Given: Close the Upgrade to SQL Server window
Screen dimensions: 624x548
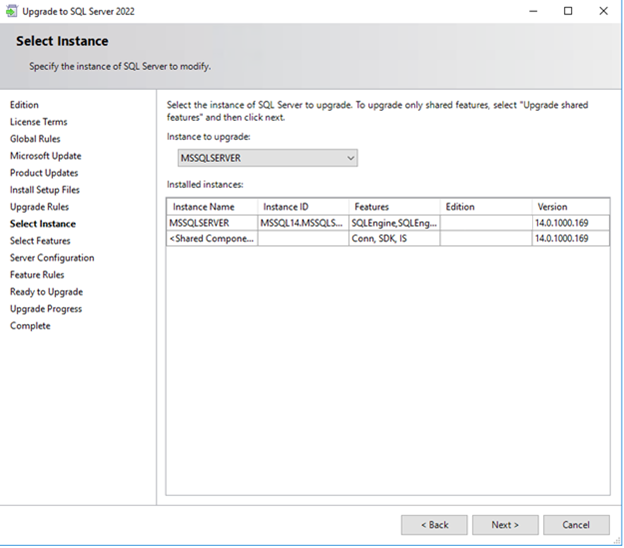Looking at the screenshot, I should pos(603,11).
